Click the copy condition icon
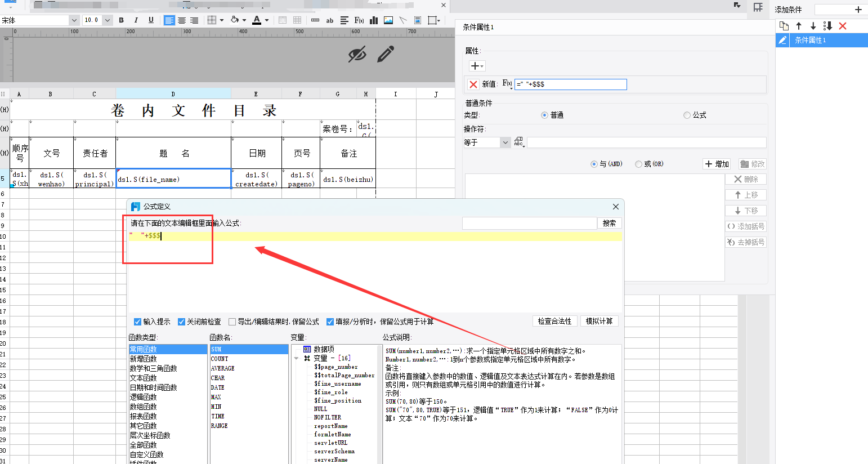The width and height of the screenshot is (868, 464). [784, 26]
